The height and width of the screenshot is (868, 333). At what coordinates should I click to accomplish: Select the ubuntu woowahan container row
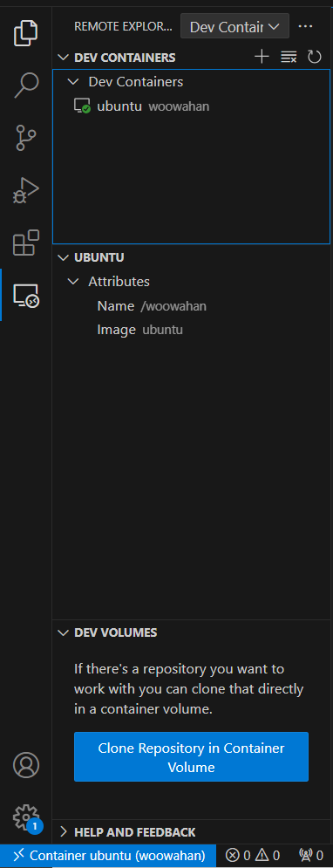tap(191, 106)
